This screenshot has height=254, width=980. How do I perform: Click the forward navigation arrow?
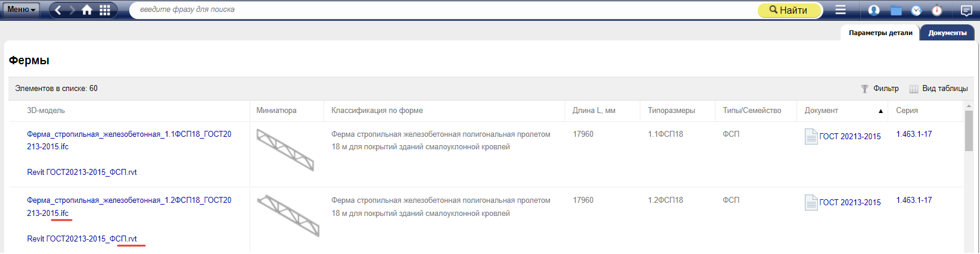click(x=72, y=10)
